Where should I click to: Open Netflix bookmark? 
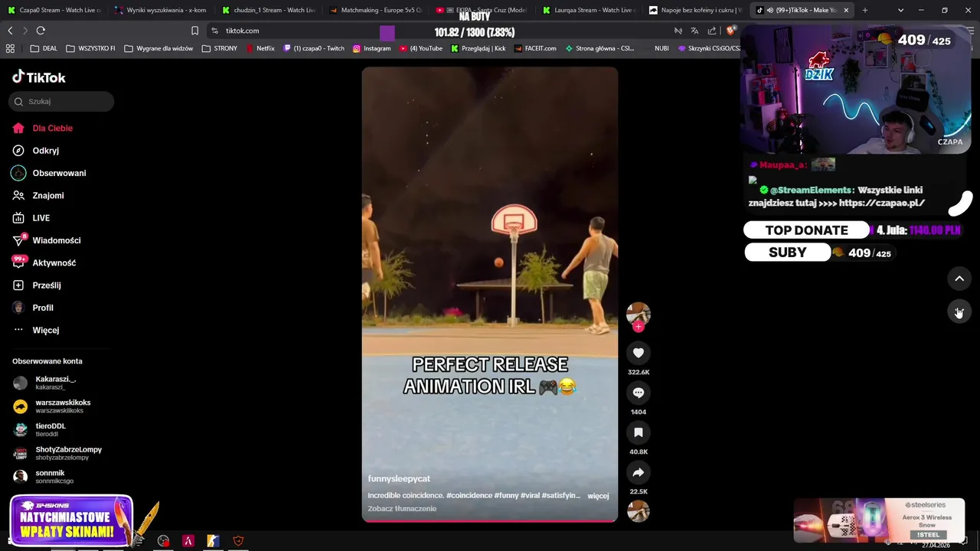point(260,48)
